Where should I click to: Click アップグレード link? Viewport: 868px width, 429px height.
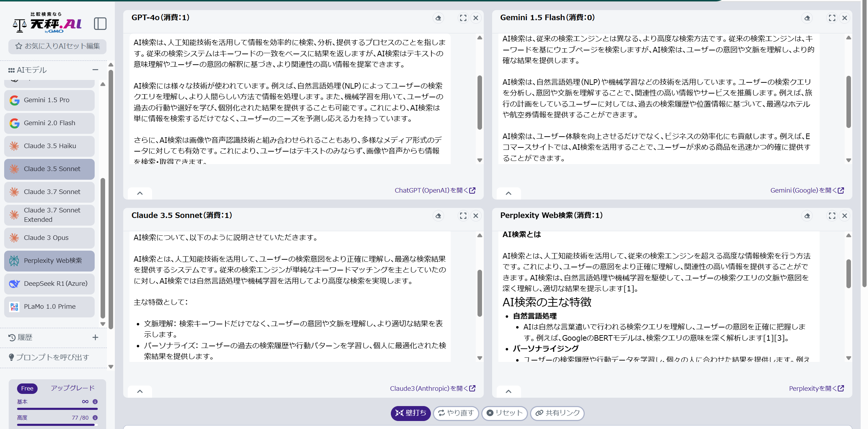tap(73, 388)
